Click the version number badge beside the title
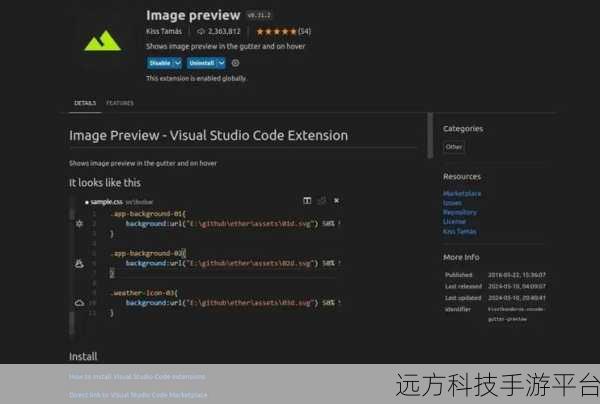 259,15
